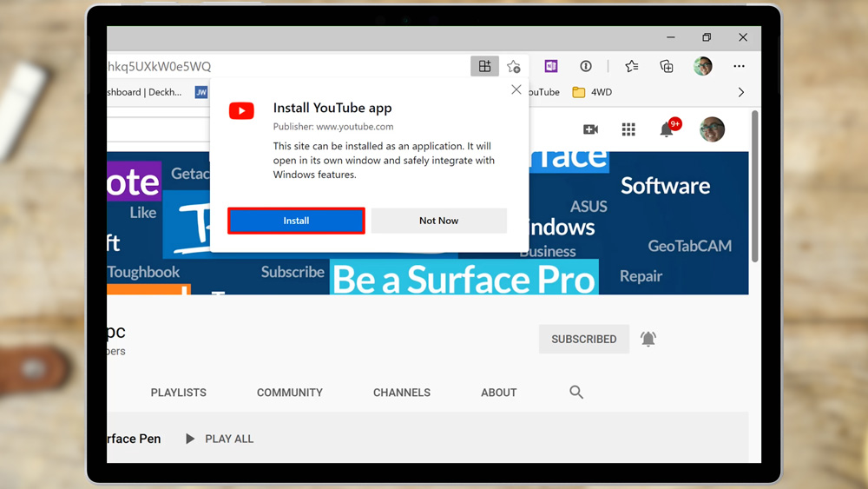Open the Favorites list icon
This screenshot has height=489, width=868.
[632, 66]
